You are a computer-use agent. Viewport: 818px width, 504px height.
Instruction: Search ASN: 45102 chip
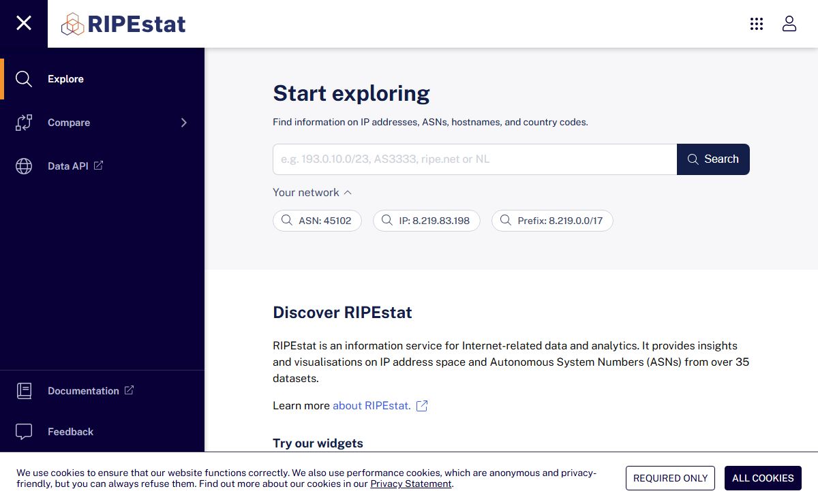pyautogui.click(x=317, y=221)
